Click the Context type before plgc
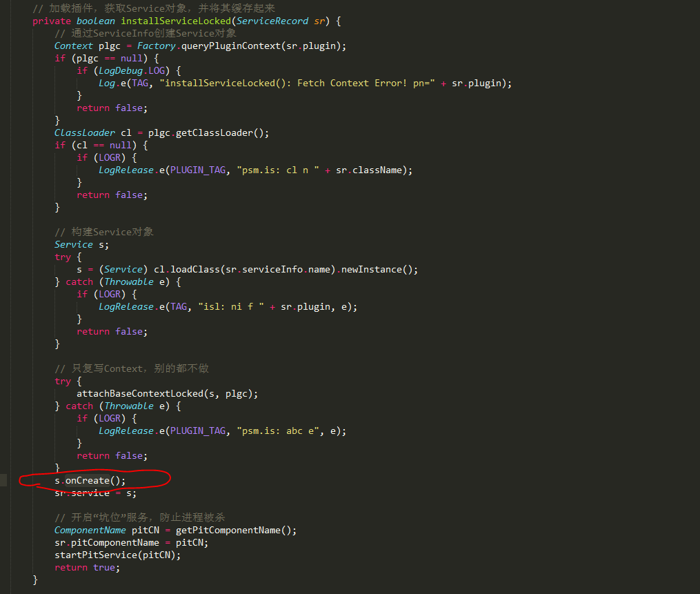The width and height of the screenshot is (700, 594). 74,46
